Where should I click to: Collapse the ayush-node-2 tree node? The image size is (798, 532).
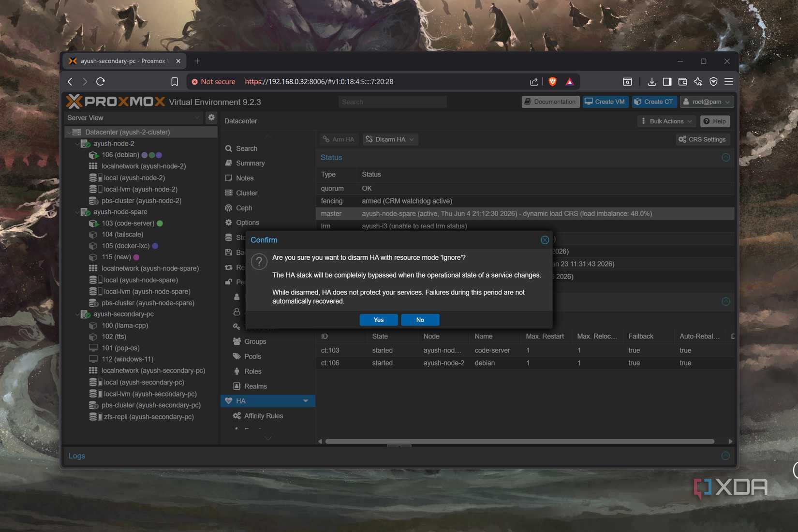[x=77, y=144]
